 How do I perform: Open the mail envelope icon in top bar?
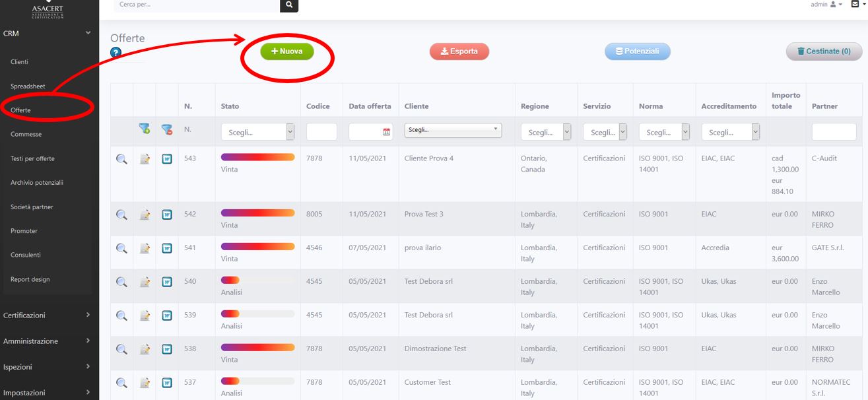(x=855, y=5)
